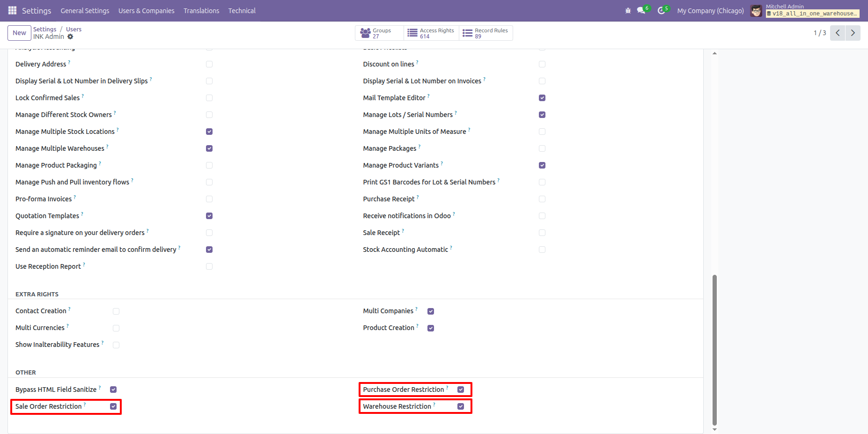The width and height of the screenshot is (868, 434).
Task: Click the pager counter 1 / 3
Action: 820,33
